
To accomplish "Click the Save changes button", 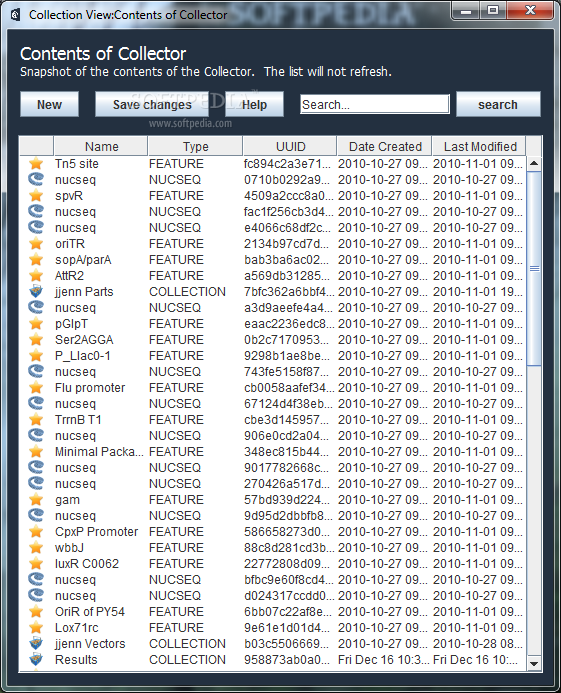I will pyautogui.click(x=152, y=104).
